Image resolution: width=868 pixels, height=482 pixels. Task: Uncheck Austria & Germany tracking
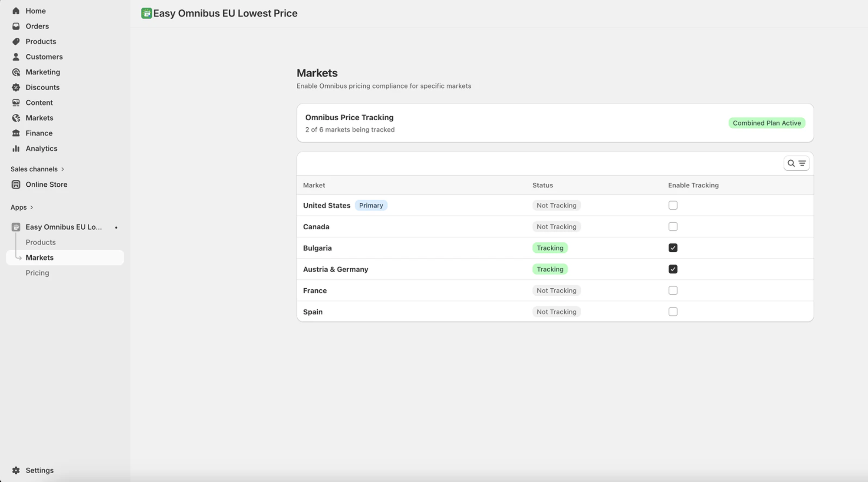tap(673, 269)
